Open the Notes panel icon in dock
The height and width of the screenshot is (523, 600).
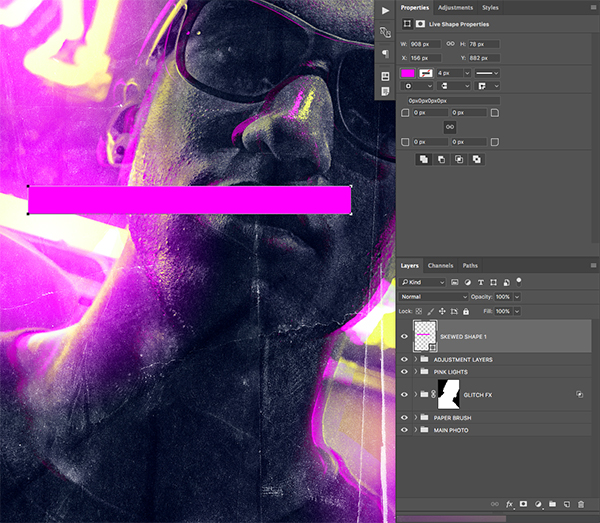click(x=385, y=91)
